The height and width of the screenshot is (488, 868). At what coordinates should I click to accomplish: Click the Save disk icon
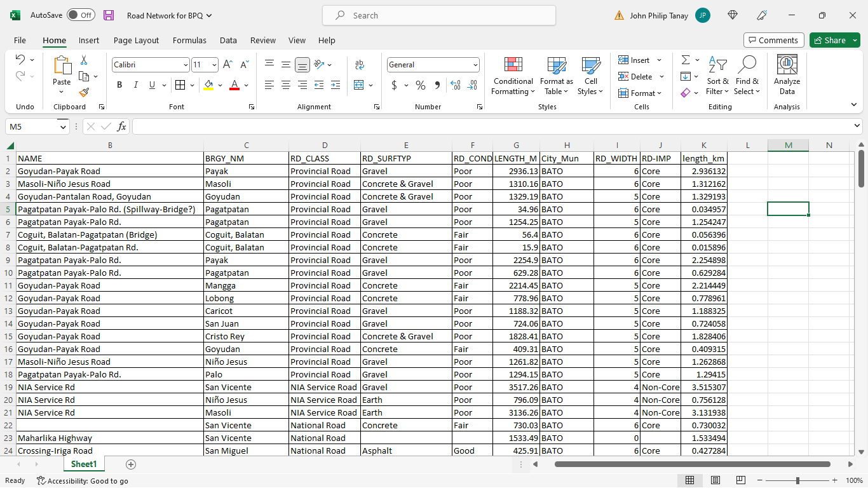[x=109, y=15]
